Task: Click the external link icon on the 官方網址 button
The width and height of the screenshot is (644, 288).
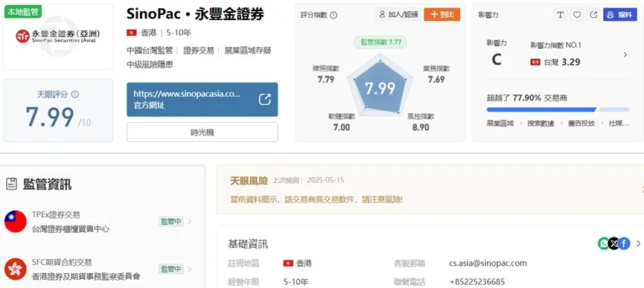Action: pos(265,99)
